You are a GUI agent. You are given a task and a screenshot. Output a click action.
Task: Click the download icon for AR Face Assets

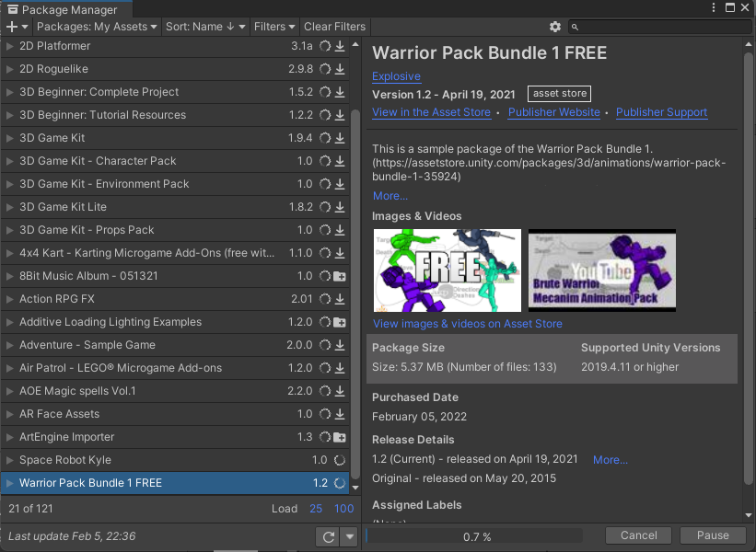(340, 414)
